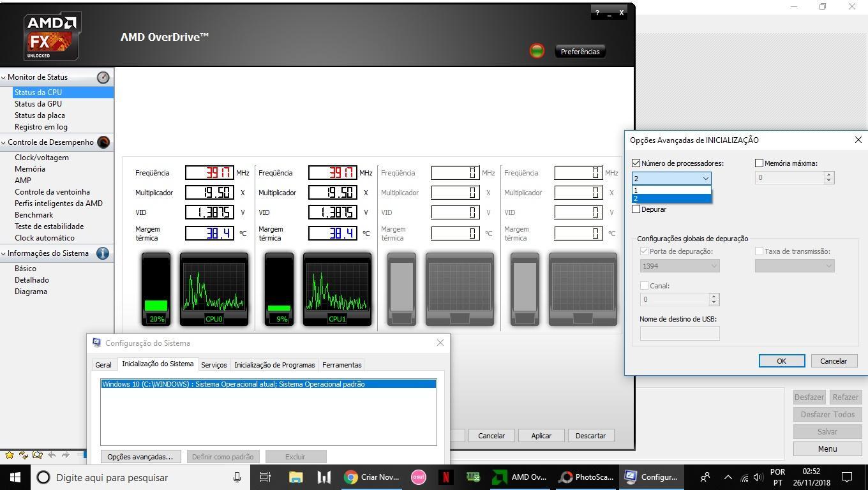Open Netflix from the taskbar
868x490 pixels.
pos(445,477)
